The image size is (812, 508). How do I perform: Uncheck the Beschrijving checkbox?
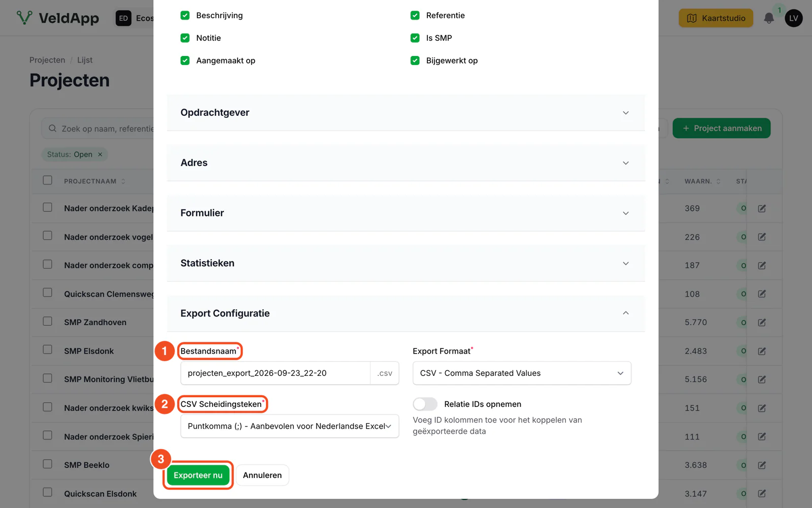coord(185,15)
